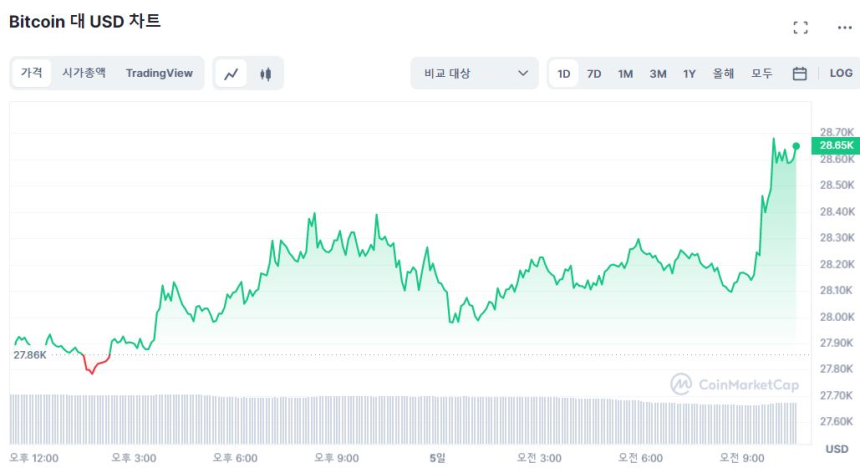Click the chevron arrow on 비교 대상
Image resolution: width=860 pixels, height=468 pixels.
tap(523, 73)
